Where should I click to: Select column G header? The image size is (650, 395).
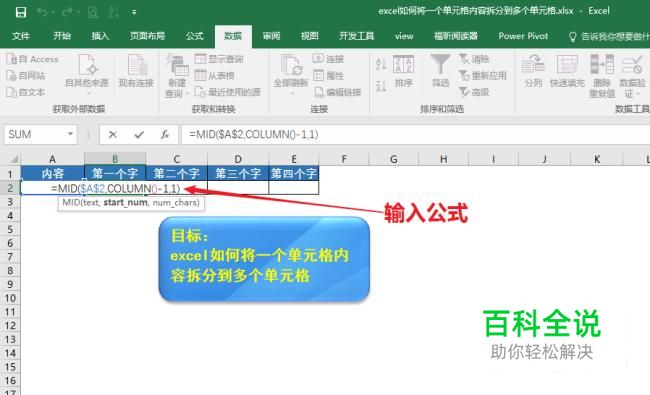[x=394, y=159]
